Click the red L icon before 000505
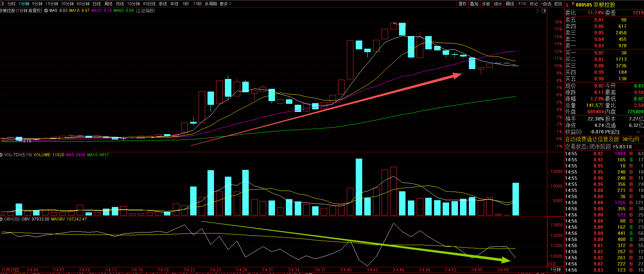Screen dimensions: 644x274 (568, 5)
